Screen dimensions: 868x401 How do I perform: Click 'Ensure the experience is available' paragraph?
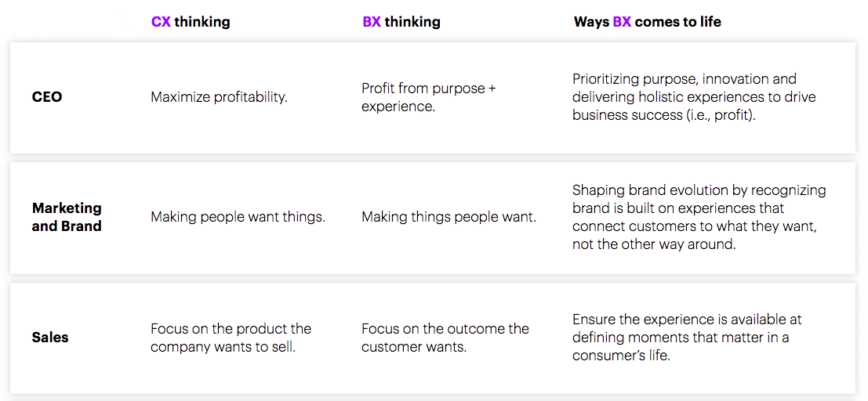pyautogui.click(x=687, y=338)
